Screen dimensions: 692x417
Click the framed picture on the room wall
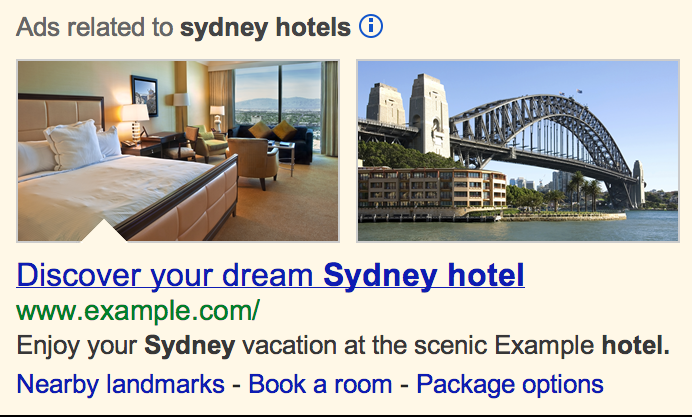[144, 96]
